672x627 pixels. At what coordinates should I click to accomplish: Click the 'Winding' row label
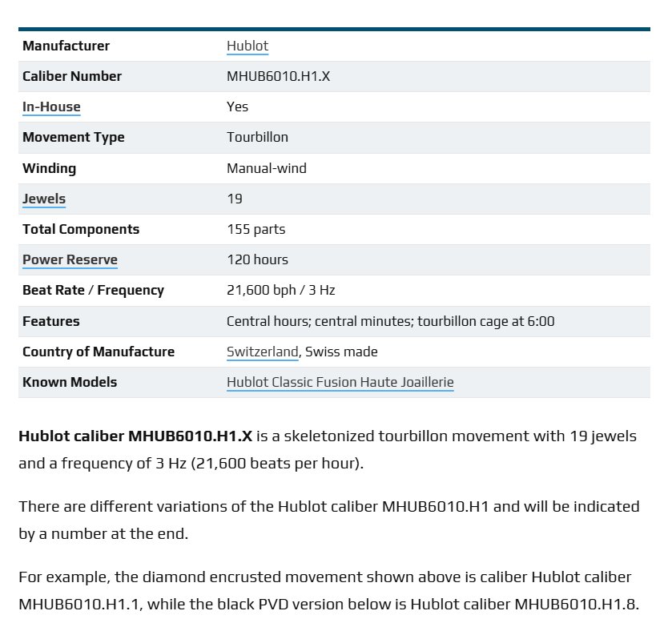(x=50, y=168)
